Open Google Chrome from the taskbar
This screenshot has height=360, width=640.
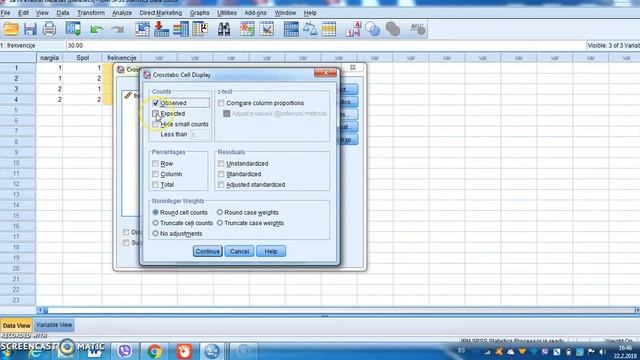coord(154,351)
